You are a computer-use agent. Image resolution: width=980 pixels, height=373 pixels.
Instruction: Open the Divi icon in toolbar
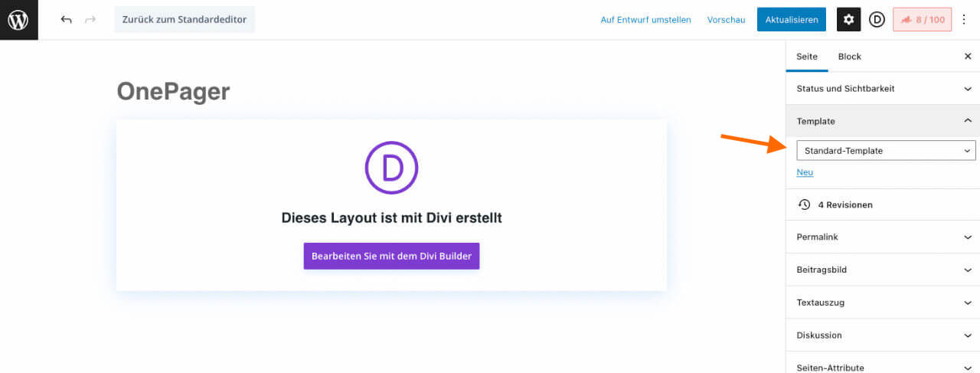tap(877, 20)
